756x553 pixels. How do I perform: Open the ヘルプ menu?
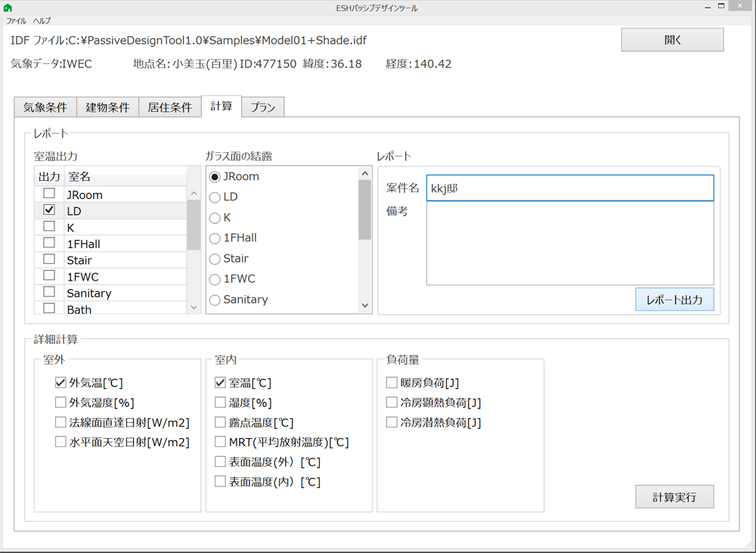coord(42,21)
